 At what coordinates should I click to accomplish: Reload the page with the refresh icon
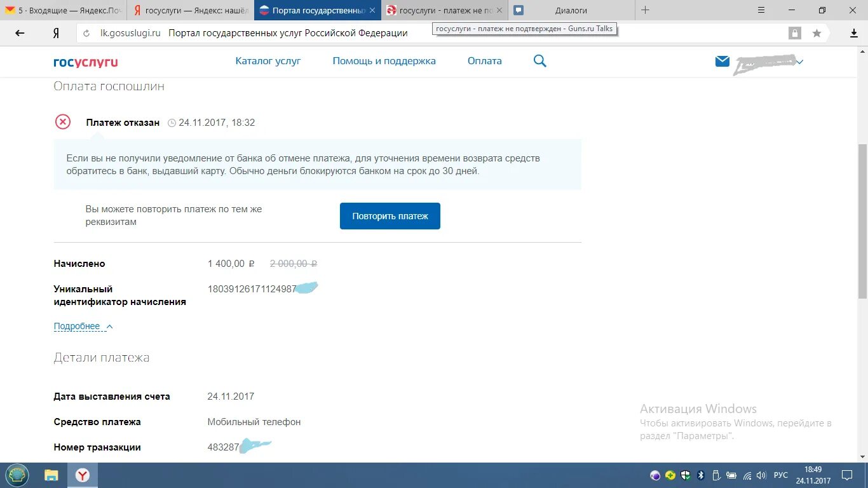tap(87, 33)
